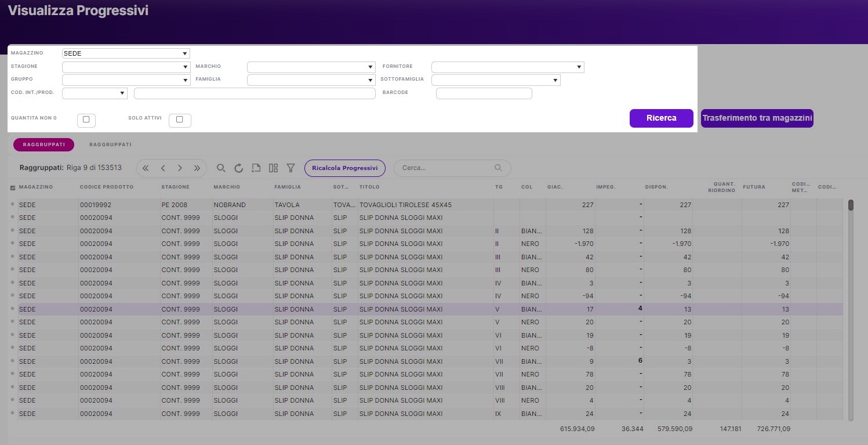Go to previous row arrow

[163, 168]
